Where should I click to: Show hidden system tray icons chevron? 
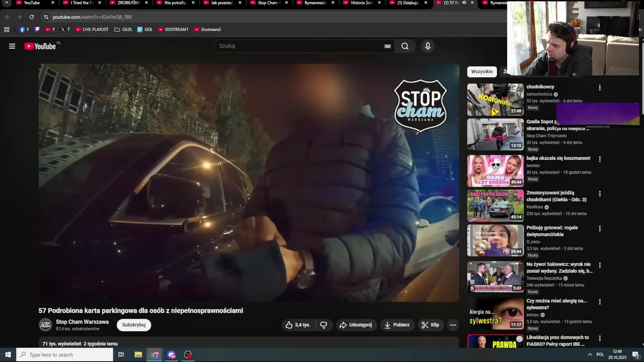tap(590, 355)
